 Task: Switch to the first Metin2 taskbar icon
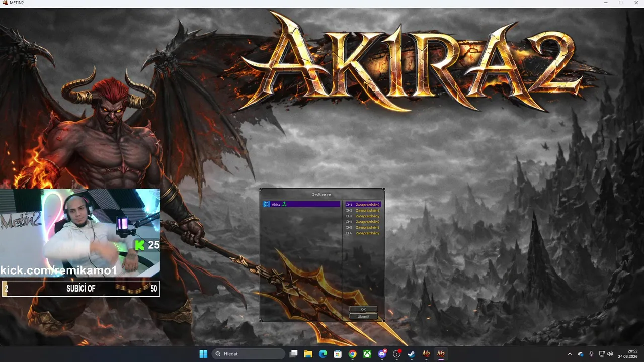point(426,354)
